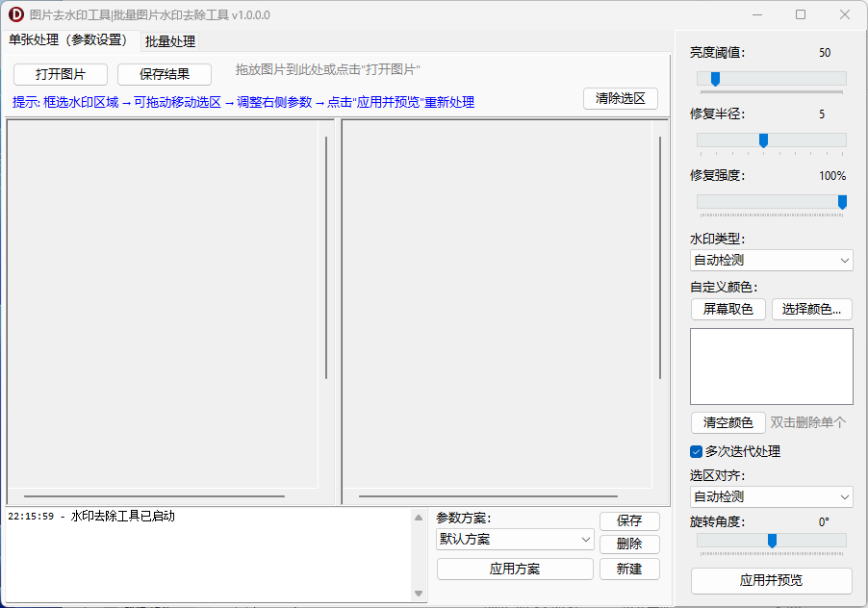Open the 参数方案 dropdown showing 默认方案
The image size is (868, 608).
point(515,540)
